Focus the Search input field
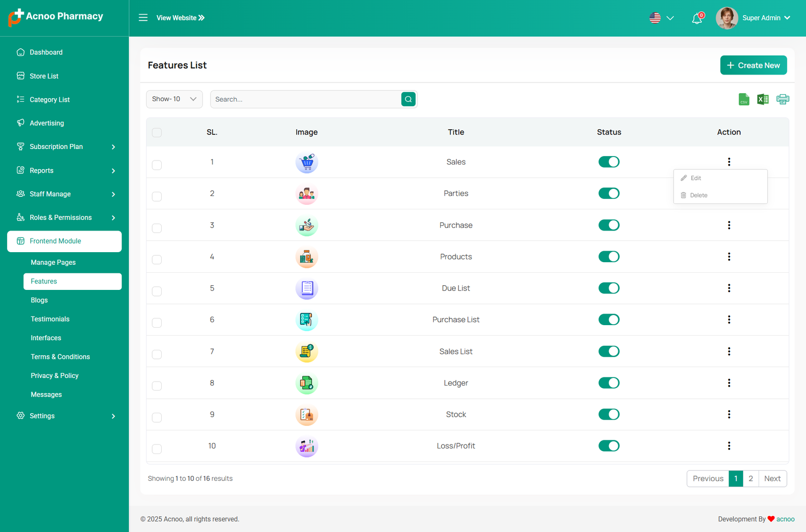 (x=305, y=99)
